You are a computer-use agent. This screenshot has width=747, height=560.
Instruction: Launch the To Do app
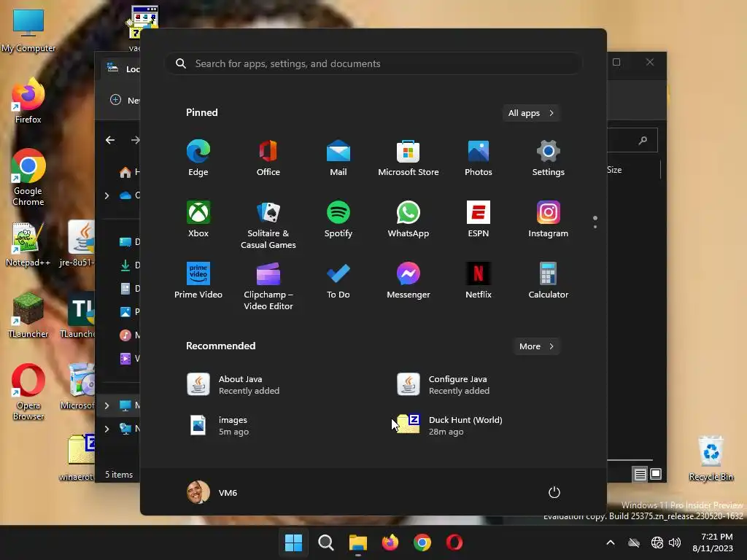[x=338, y=281]
